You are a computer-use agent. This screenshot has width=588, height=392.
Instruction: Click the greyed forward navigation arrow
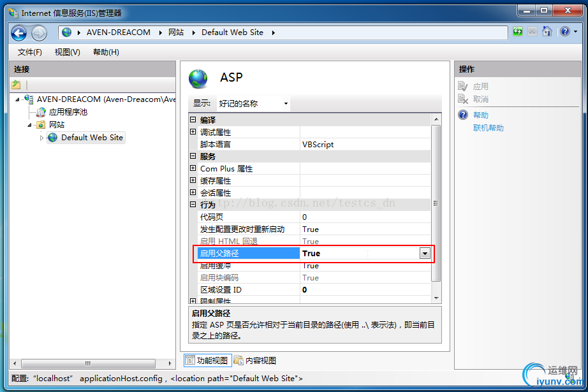coord(39,33)
